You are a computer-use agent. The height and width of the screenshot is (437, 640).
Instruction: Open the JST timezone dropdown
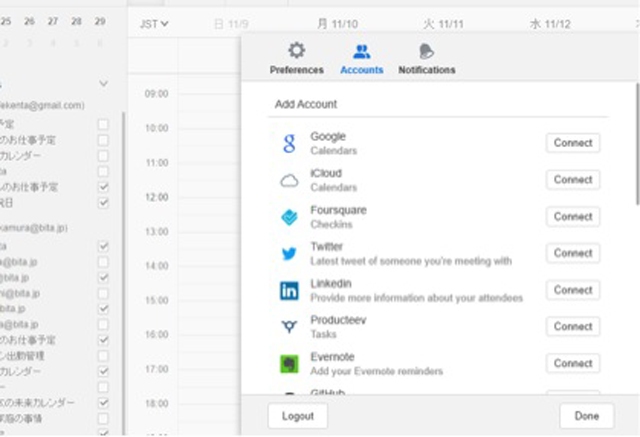[x=154, y=24]
